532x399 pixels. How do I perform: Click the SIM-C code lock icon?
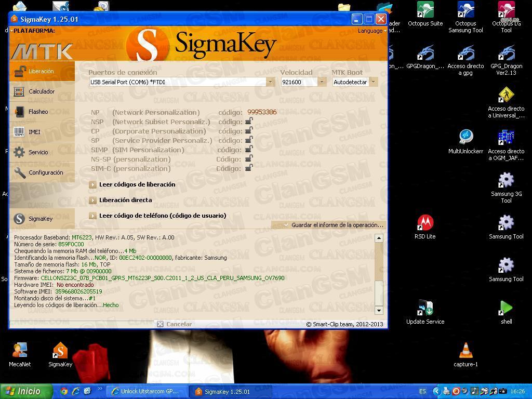tap(249, 168)
